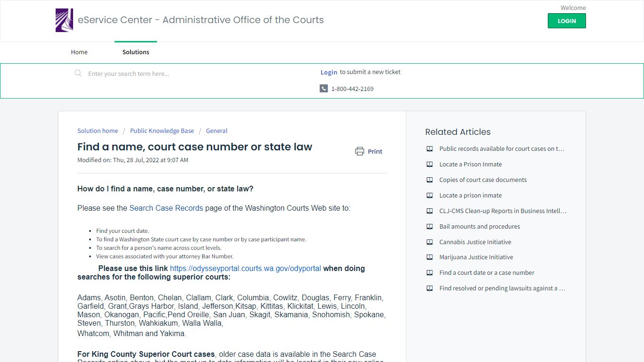Click the phone number 1-800-442-2169
This screenshot has height=362, width=644.
pyautogui.click(x=352, y=89)
